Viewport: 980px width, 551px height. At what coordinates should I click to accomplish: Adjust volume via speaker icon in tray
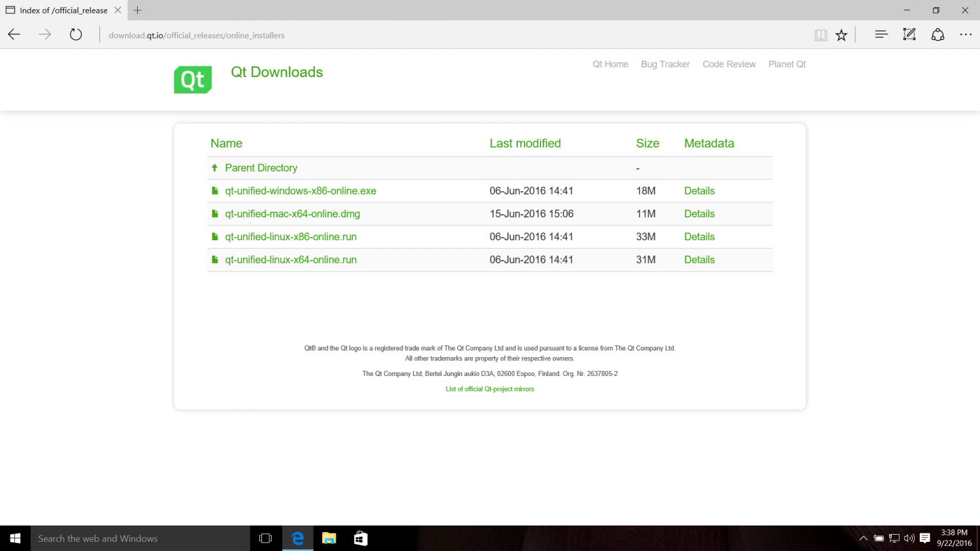point(909,538)
